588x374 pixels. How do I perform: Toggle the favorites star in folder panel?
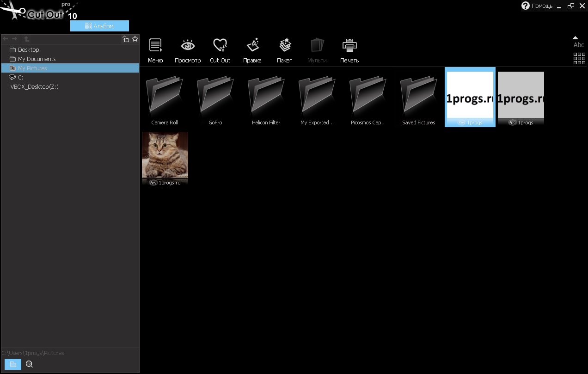tap(135, 39)
